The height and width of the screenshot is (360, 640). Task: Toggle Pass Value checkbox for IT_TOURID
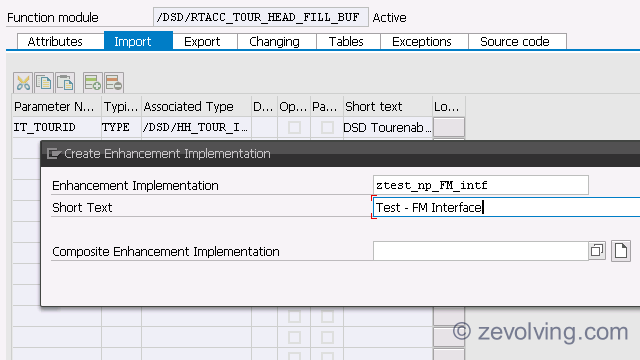click(327, 128)
